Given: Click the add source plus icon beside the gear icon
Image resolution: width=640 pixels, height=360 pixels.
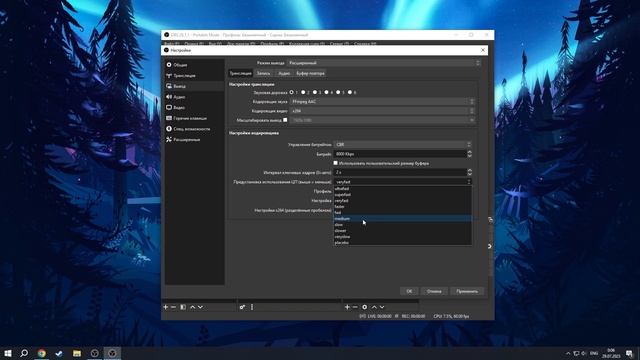Looking at the screenshot, I should 347,307.
